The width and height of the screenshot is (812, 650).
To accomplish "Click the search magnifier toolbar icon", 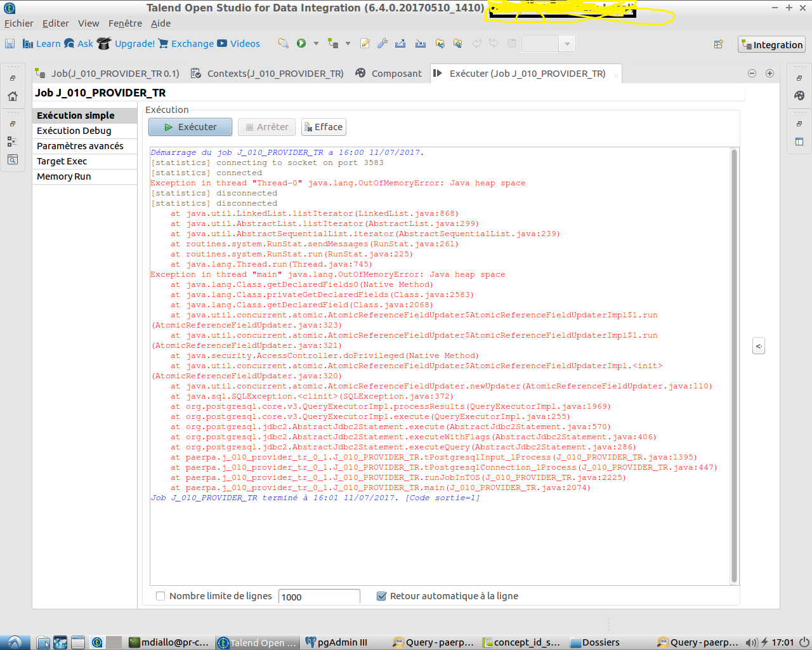I will coord(284,44).
